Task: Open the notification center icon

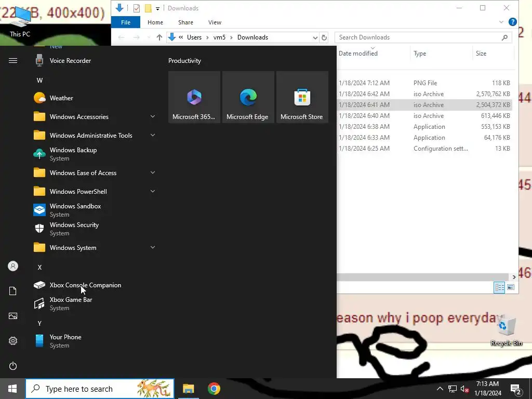Action: tap(516, 389)
